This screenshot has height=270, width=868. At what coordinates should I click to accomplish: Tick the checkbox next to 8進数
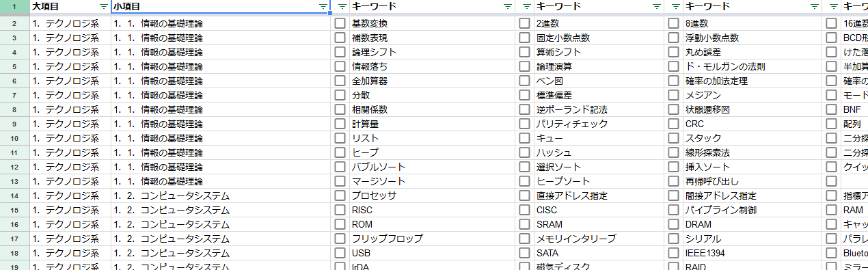(x=673, y=23)
